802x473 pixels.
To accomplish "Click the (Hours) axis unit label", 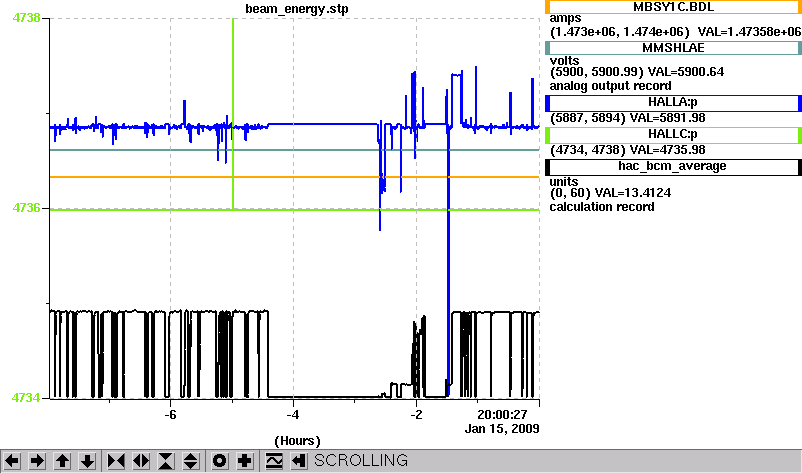I will [297, 441].
